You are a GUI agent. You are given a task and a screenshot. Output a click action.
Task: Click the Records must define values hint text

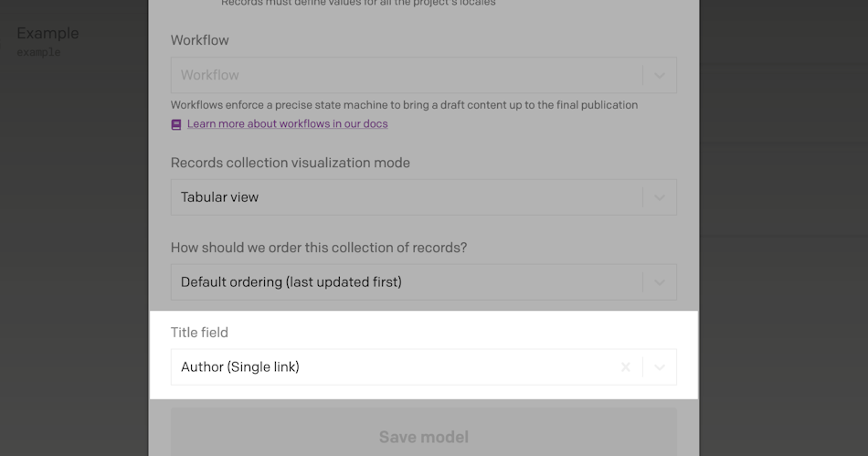coord(358,3)
